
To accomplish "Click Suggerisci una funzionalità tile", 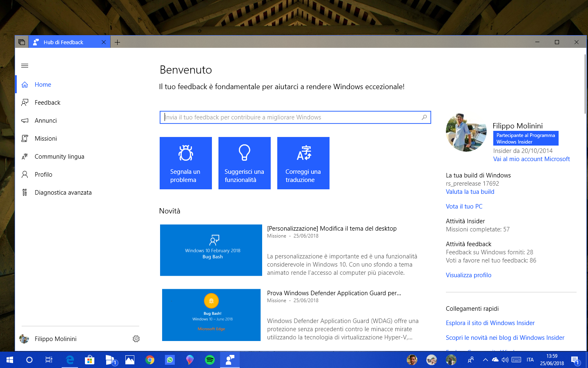I will [x=245, y=163].
